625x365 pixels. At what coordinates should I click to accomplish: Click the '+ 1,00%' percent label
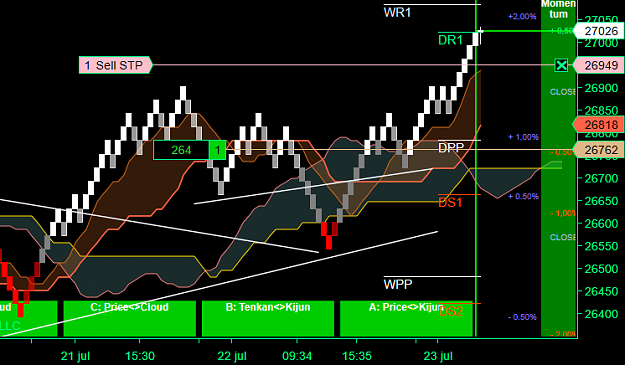pos(523,137)
